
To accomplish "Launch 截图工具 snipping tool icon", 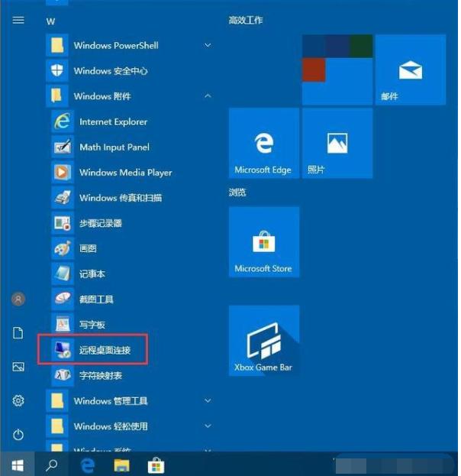I will pyautogui.click(x=63, y=300).
